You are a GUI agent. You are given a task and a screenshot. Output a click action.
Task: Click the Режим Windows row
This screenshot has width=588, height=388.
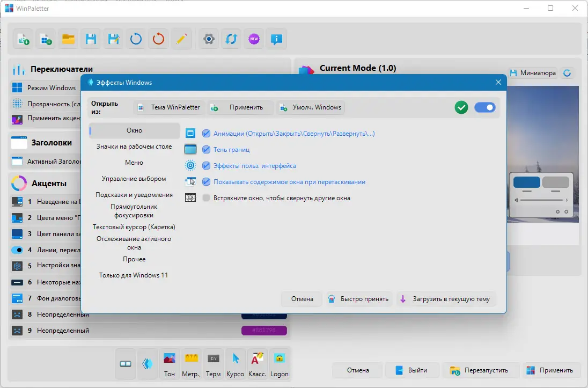[46, 88]
